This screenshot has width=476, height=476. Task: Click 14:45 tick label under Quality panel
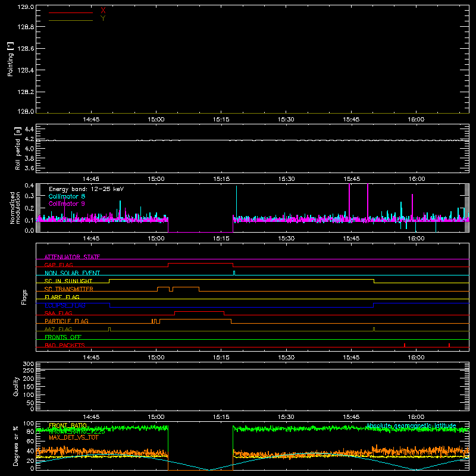point(91,417)
